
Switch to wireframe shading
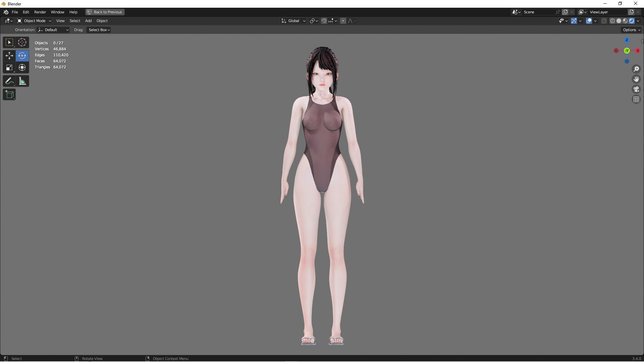(612, 21)
